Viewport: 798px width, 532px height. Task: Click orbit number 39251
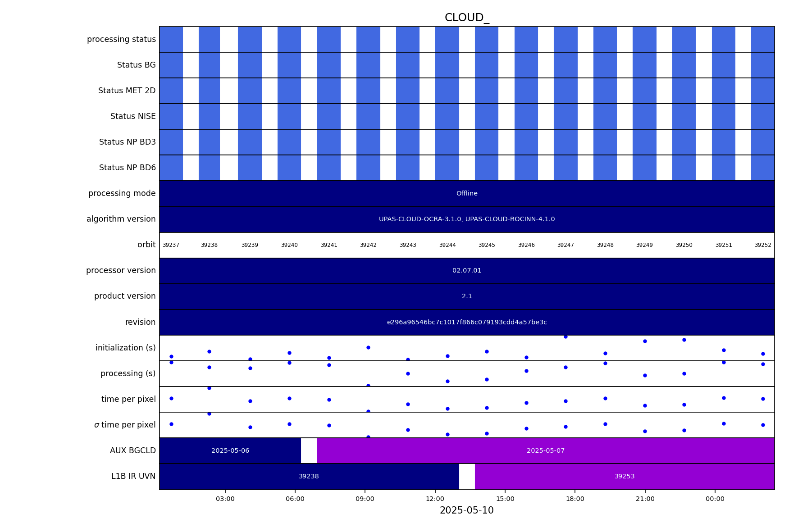(724, 245)
